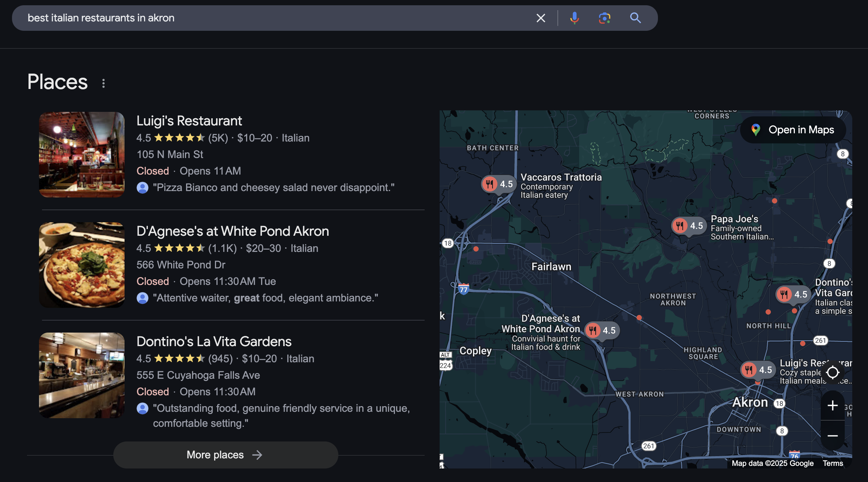Click the Vaccaros Trattoria map label
The height and width of the screenshot is (482, 868).
point(561,177)
